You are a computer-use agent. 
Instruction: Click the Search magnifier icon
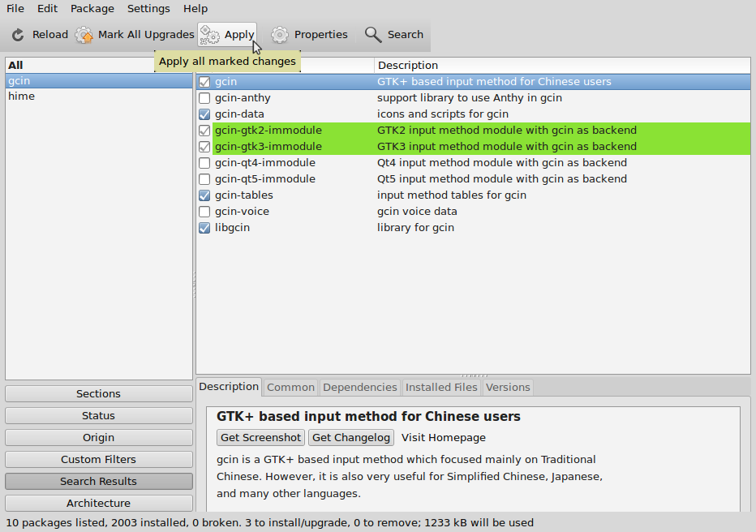coord(373,35)
